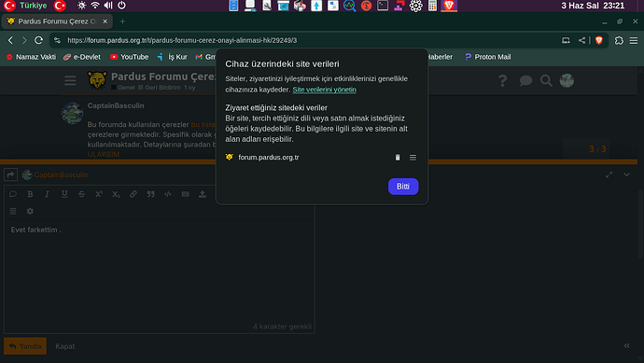Open the user avatar menu in forum header
Viewport: 644px width, 363px height.
pyautogui.click(x=567, y=80)
